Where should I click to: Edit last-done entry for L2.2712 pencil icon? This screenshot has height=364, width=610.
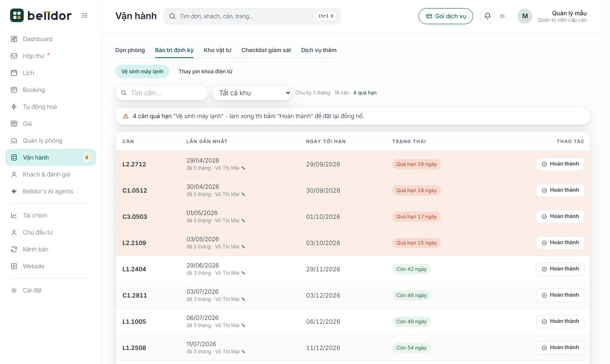[243, 168]
